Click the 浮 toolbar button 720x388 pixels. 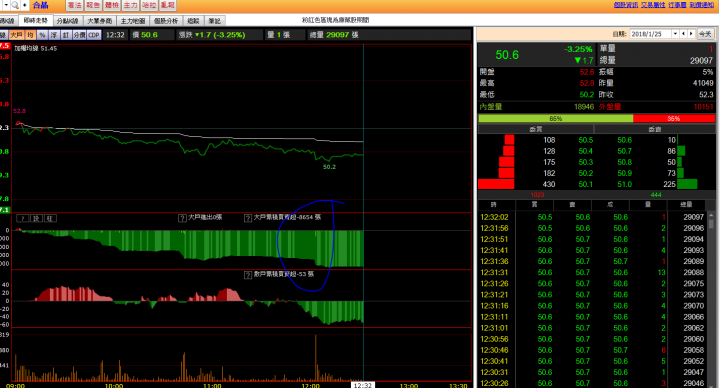[54, 35]
